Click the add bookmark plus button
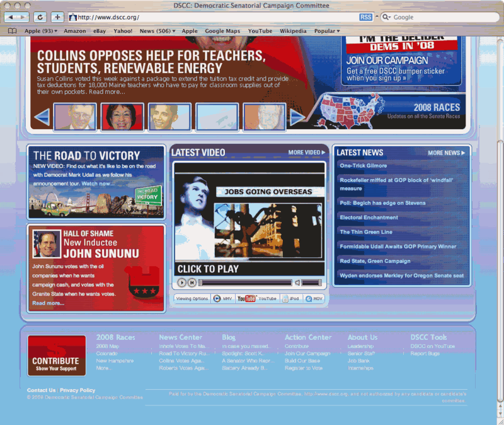The width and height of the screenshot is (504, 425). tap(57, 17)
